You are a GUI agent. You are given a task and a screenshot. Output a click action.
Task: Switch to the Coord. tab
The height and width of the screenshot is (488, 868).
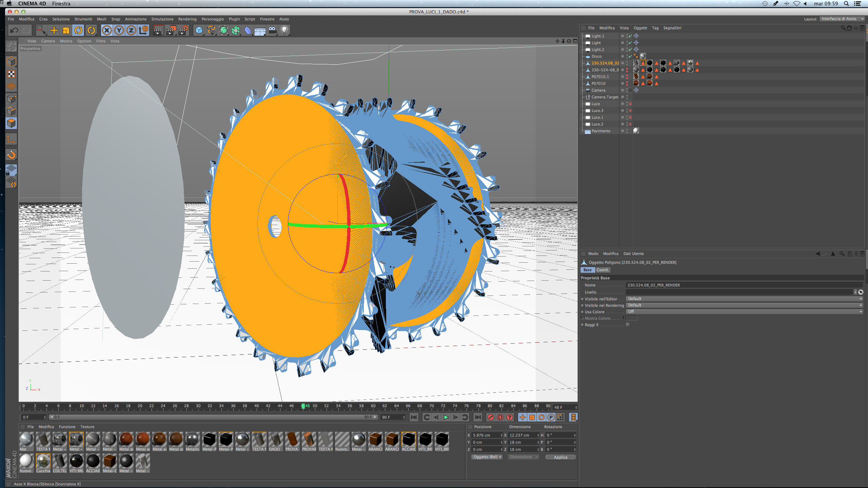pyautogui.click(x=603, y=270)
